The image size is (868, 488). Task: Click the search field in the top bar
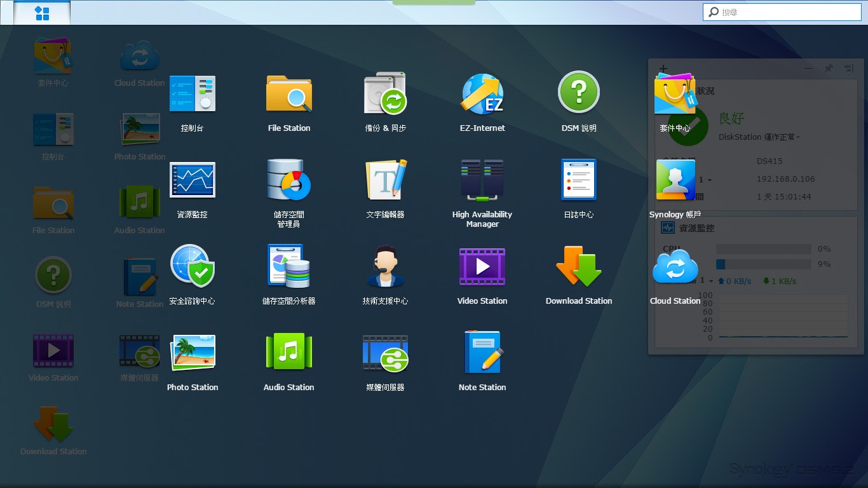tap(782, 12)
